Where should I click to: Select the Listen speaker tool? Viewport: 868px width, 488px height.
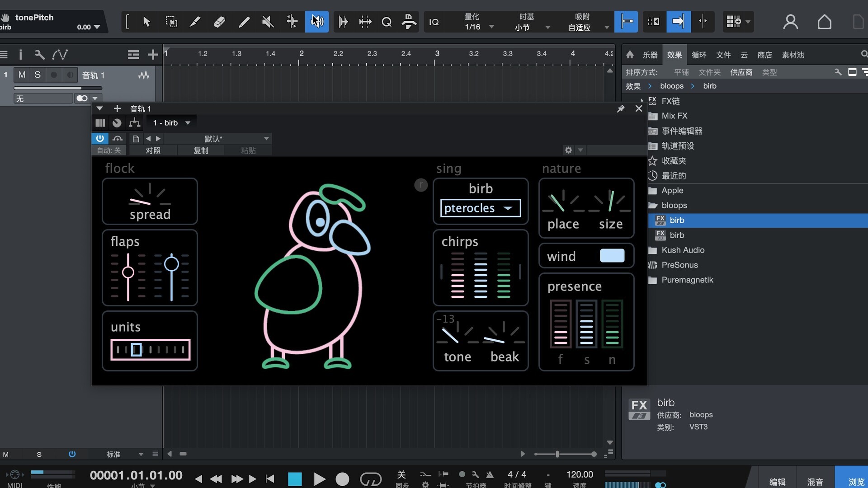317,22
